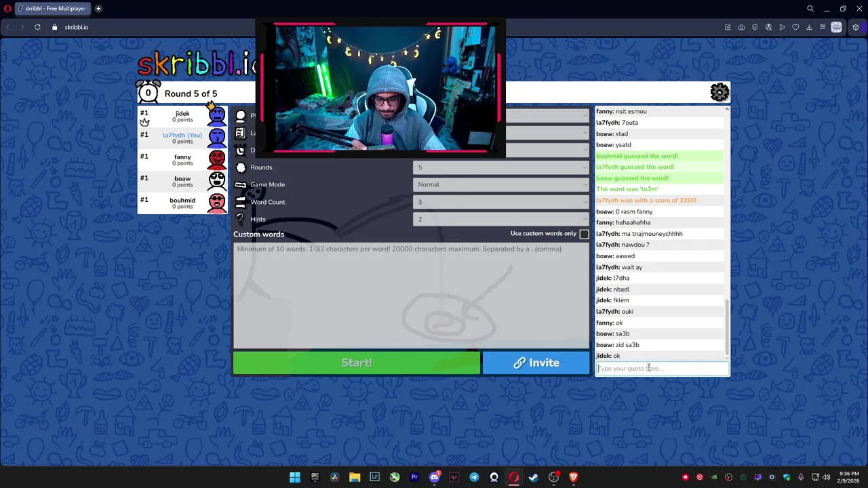
Task: Open Opera extensions cube icon
Action: pyautogui.click(x=856, y=27)
